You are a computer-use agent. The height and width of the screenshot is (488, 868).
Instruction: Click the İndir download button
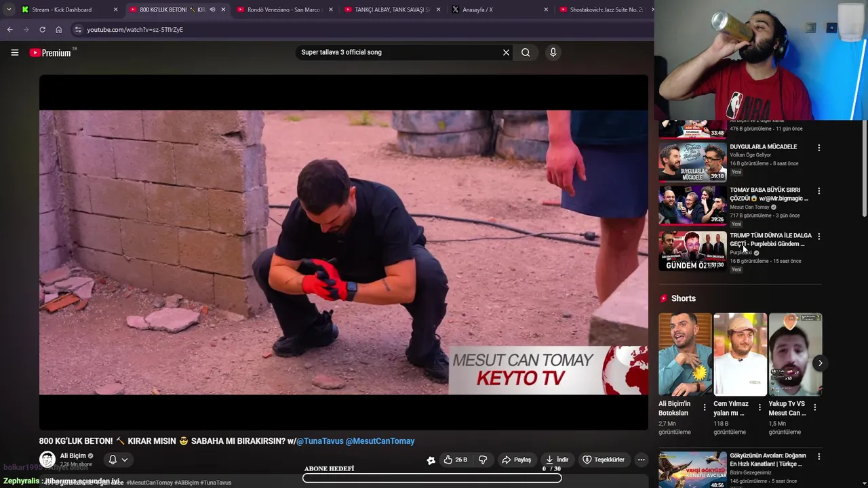(x=557, y=460)
